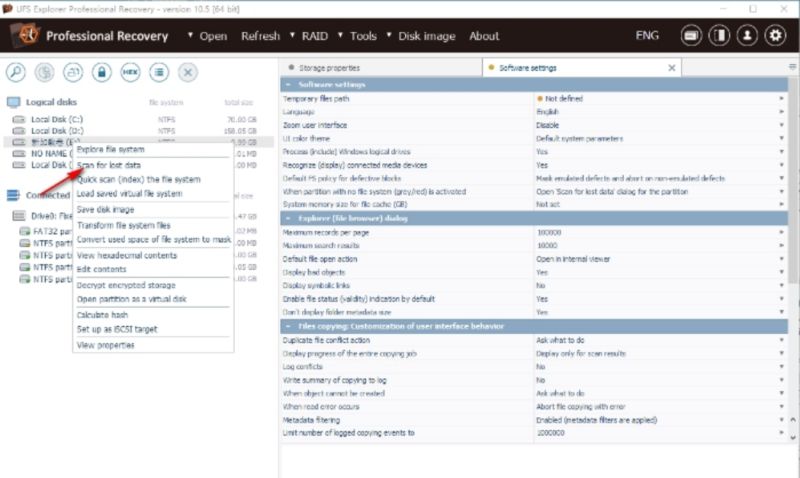The image size is (800, 478).
Task: Close the Software settings tab
Action: click(x=671, y=68)
